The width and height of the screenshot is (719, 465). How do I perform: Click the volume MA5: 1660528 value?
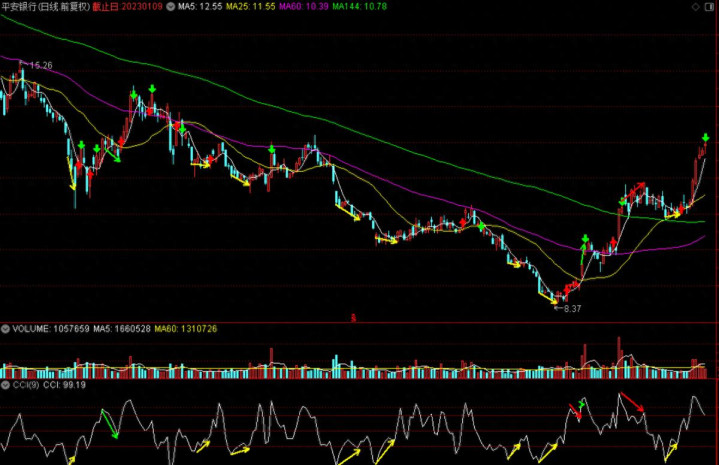pos(122,329)
